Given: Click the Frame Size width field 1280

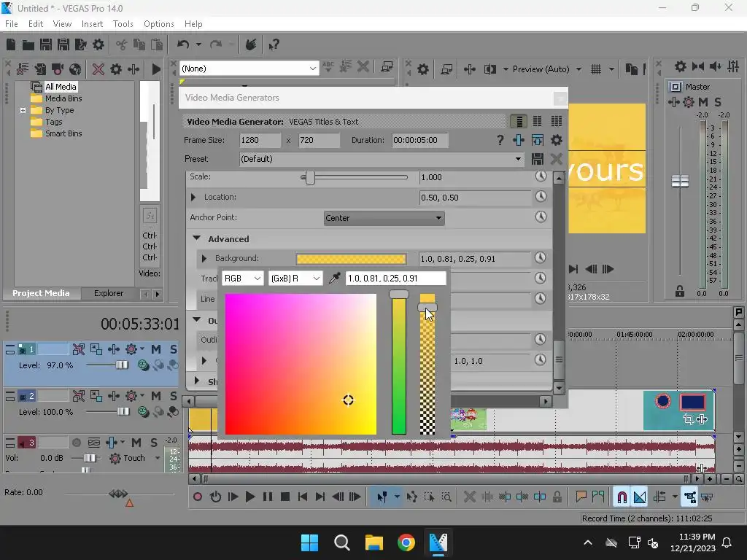Looking at the screenshot, I should pyautogui.click(x=260, y=140).
